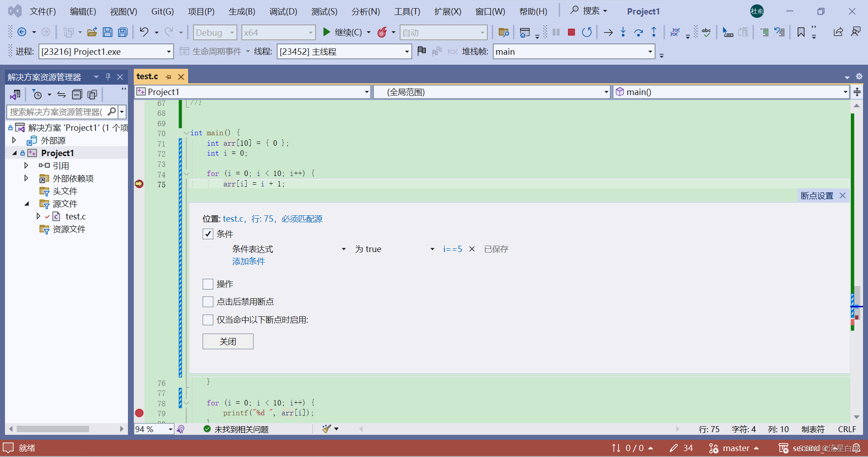This screenshot has height=457, width=868.
Task: Toggle pin on test.c tab
Action: coord(169,77)
